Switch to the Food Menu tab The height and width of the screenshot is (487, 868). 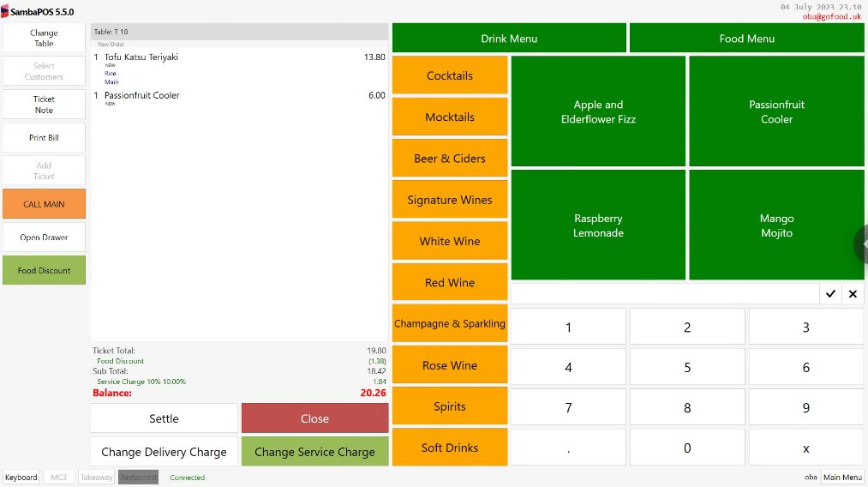(747, 39)
